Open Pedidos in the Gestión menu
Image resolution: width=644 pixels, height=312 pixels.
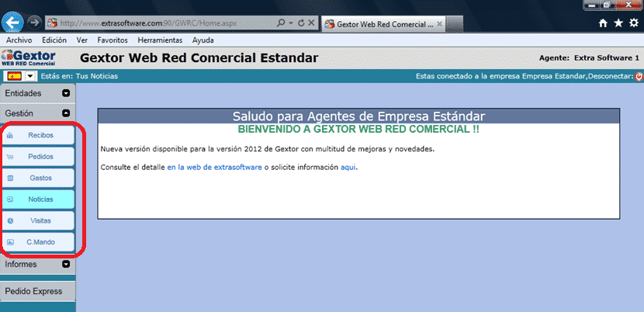(x=38, y=157)
